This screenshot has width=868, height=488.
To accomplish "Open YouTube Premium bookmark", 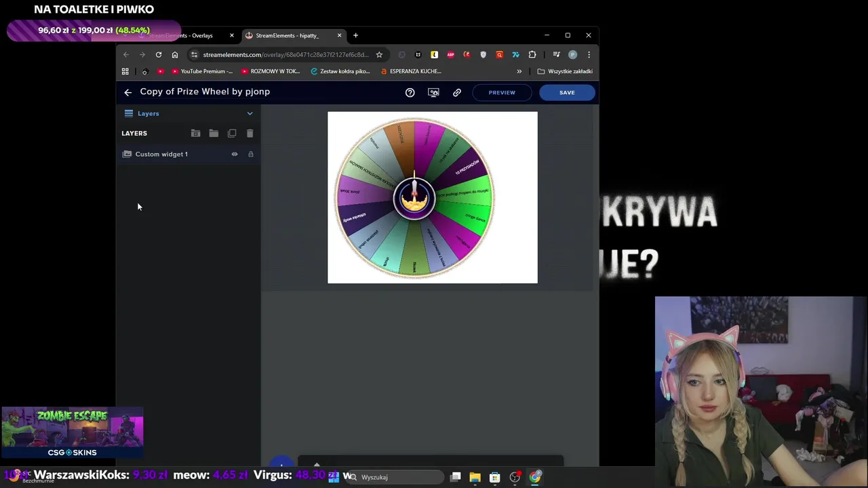I will coord(202,71).
